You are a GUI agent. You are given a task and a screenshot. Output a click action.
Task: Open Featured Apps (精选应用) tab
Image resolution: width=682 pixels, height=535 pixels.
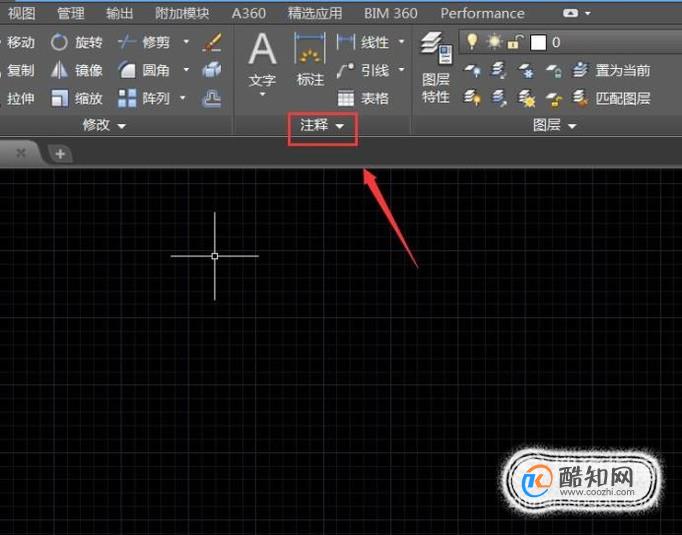315,13
